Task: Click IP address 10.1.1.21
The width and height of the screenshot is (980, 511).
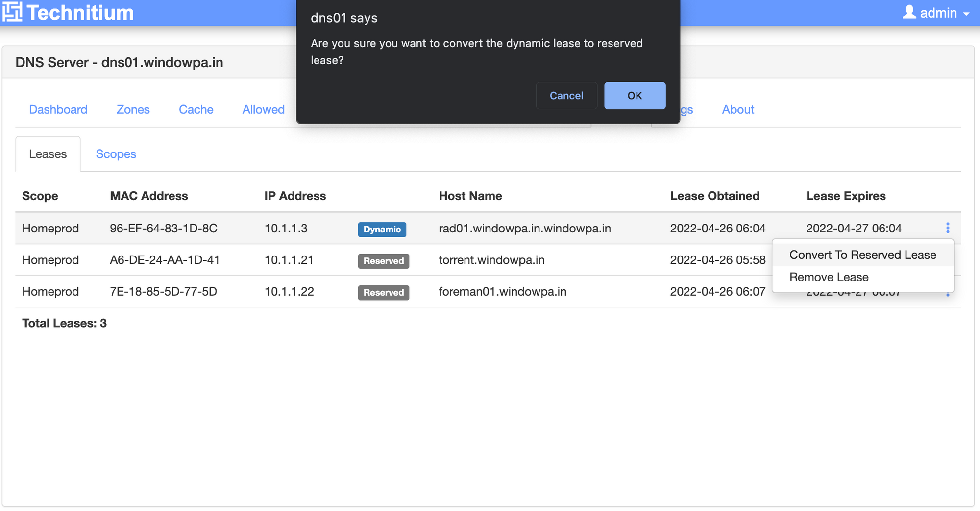Action: click(289, 260)
